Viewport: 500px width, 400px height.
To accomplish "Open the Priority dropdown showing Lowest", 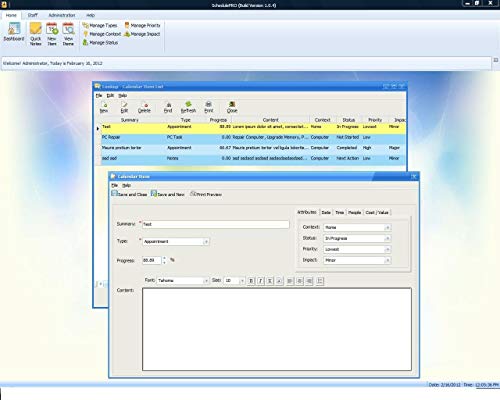I will point(387,249).
